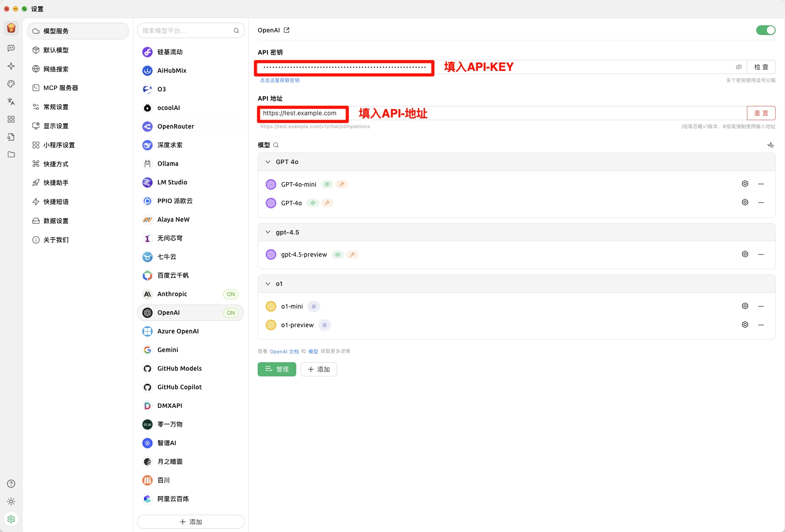785x532 pixels.
Task: Open settings gear for o1-mini
Action: pyautogui.click(x=745, y=306)
